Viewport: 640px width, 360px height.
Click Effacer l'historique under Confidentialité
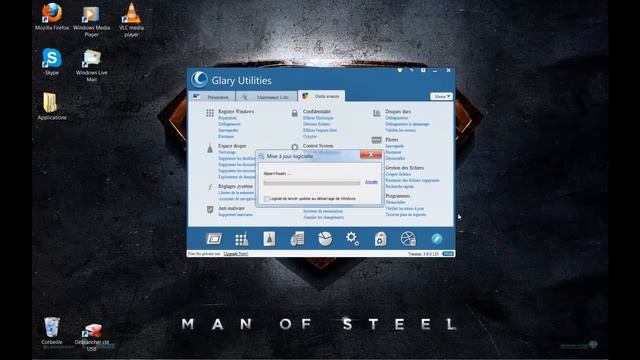[318, 118]
